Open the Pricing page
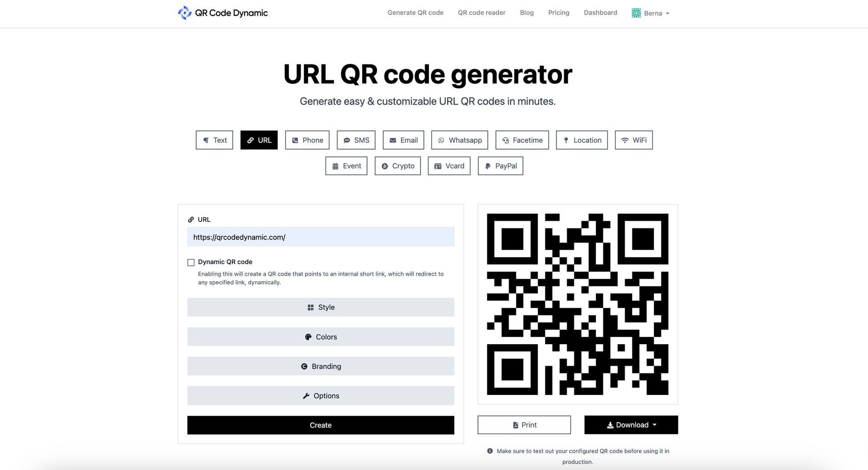This screenshot has height=470, width=868. pyautogui.click(x=559, y=13)
